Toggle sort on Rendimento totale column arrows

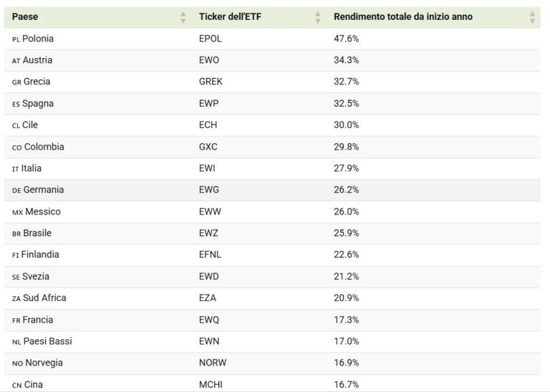coord(532,17)
